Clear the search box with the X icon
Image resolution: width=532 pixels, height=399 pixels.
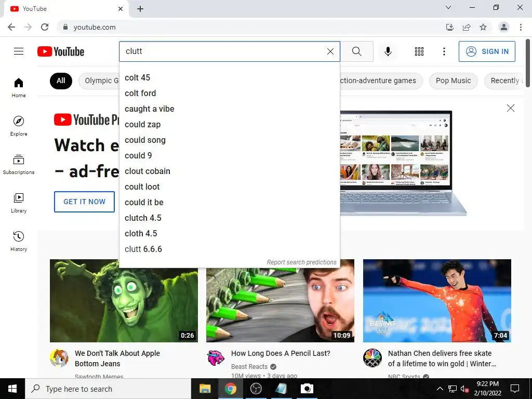click(x=330, y=51)
